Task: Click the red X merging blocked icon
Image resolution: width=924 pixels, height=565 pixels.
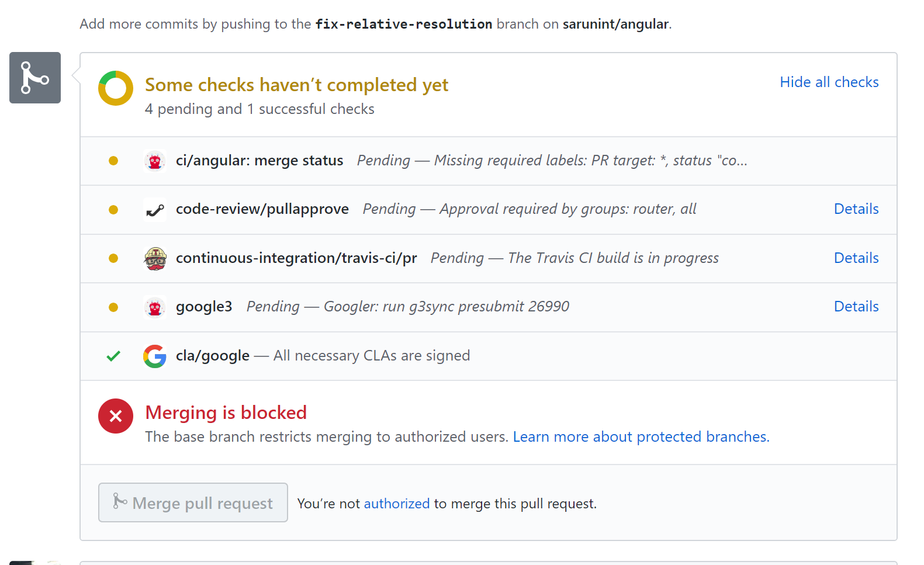Action: pyautogui.click(x=115, y=416)
